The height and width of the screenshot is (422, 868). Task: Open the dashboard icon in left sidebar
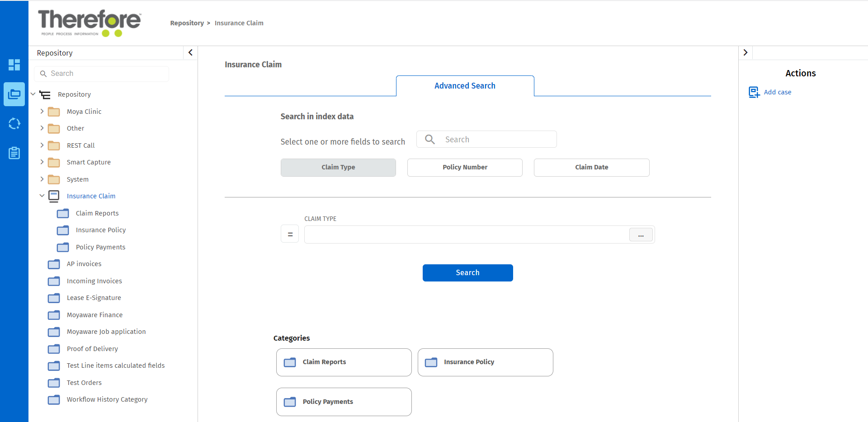(14, 65)
